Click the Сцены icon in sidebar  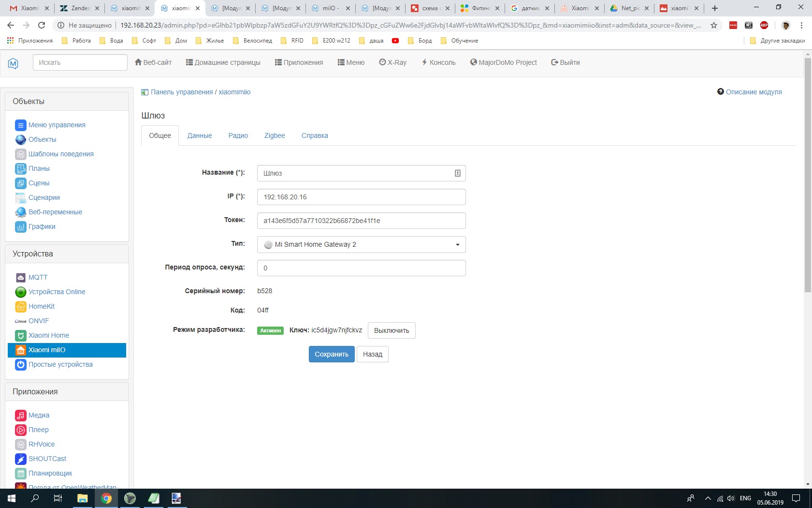coord(20,183)
